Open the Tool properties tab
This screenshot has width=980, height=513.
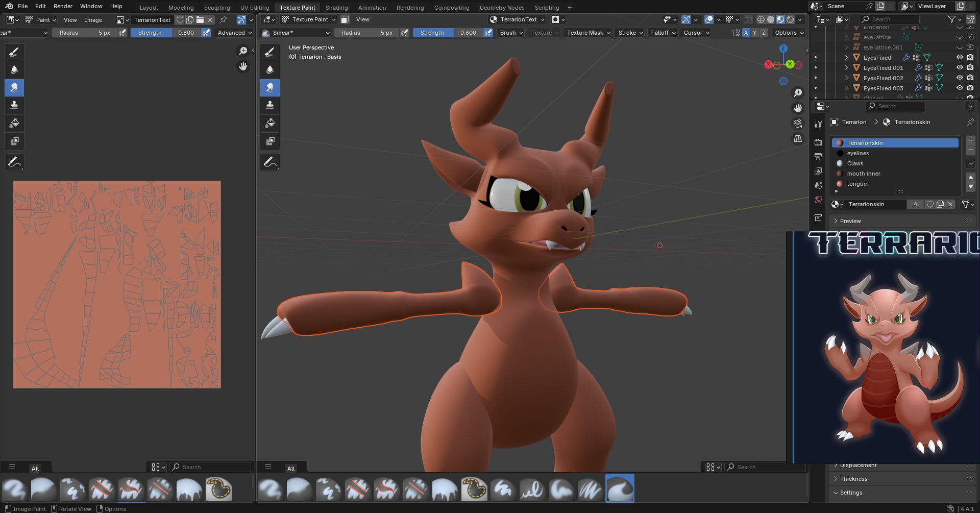(818, 124)
